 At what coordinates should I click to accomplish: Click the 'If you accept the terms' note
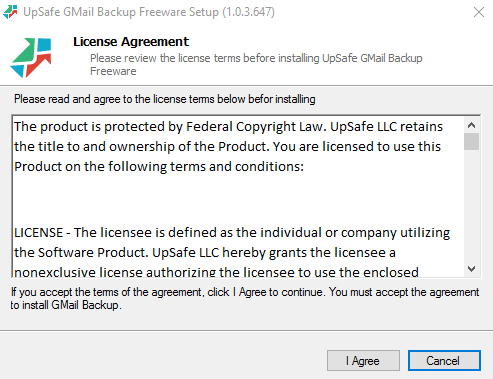pos(245,298)
